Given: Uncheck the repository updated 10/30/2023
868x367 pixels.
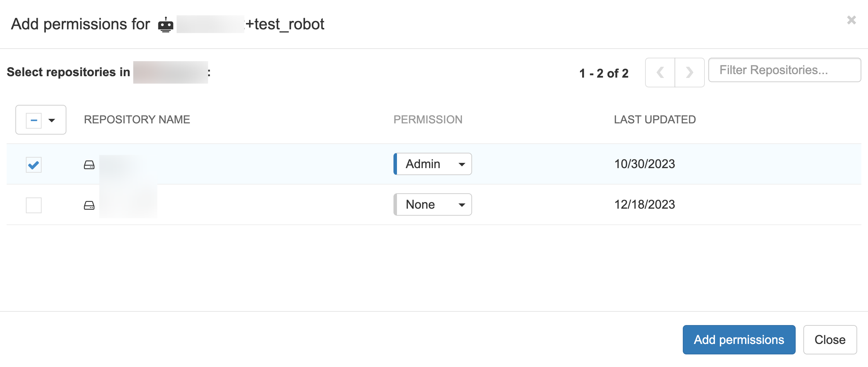Looking at the screenshot, I should [34, 165].
